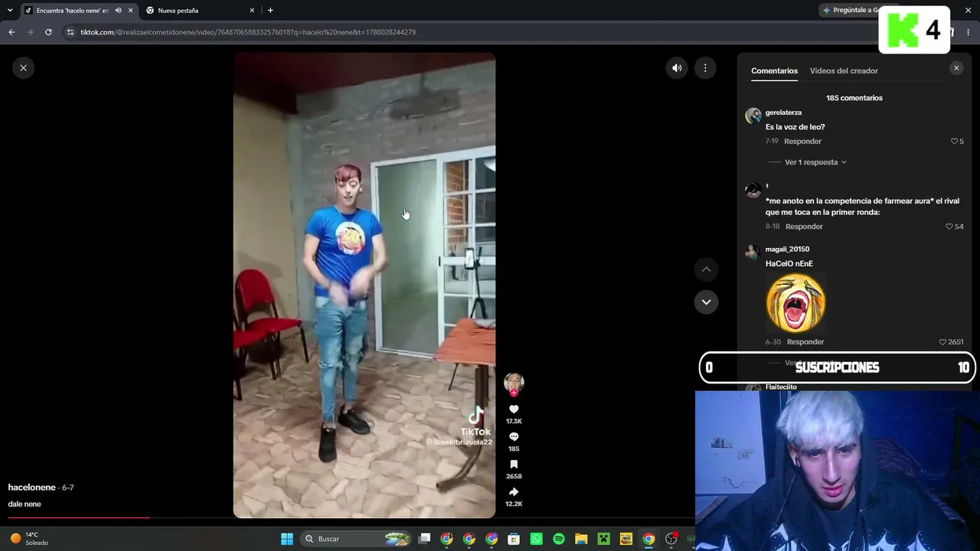Like gerelaterza's comment
The width and height of the screenshot is (980, 551).
tap(955, 142)
